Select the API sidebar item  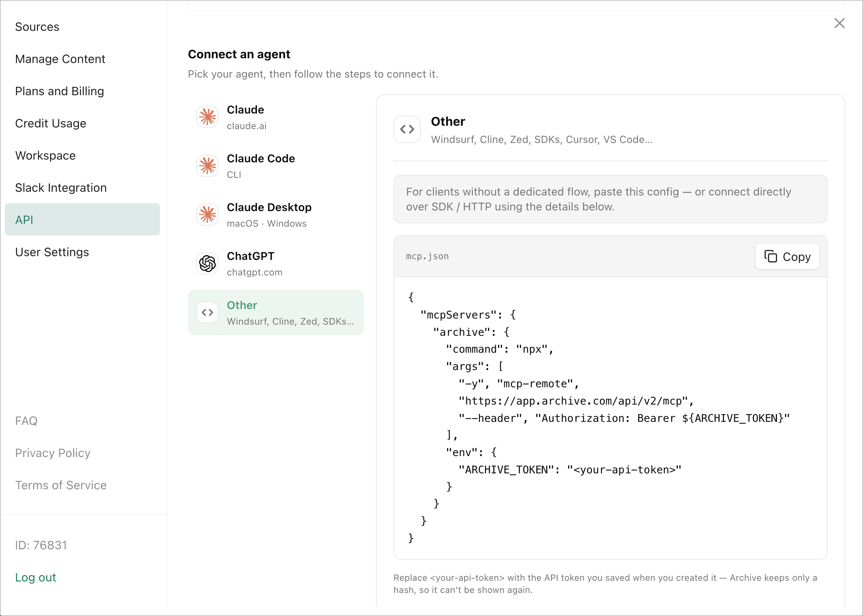click(x=82, y=220)
